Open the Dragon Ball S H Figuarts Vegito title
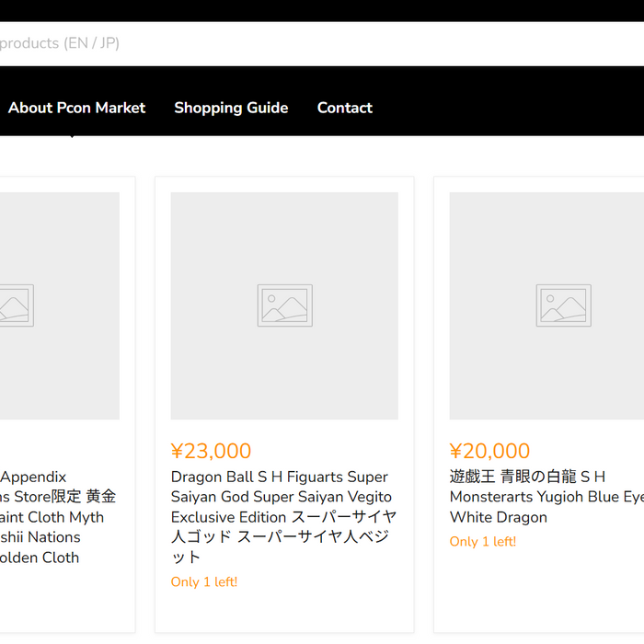The width and height of the screenshot is (644, 644). pyautogui.click(x=279, y=477)
